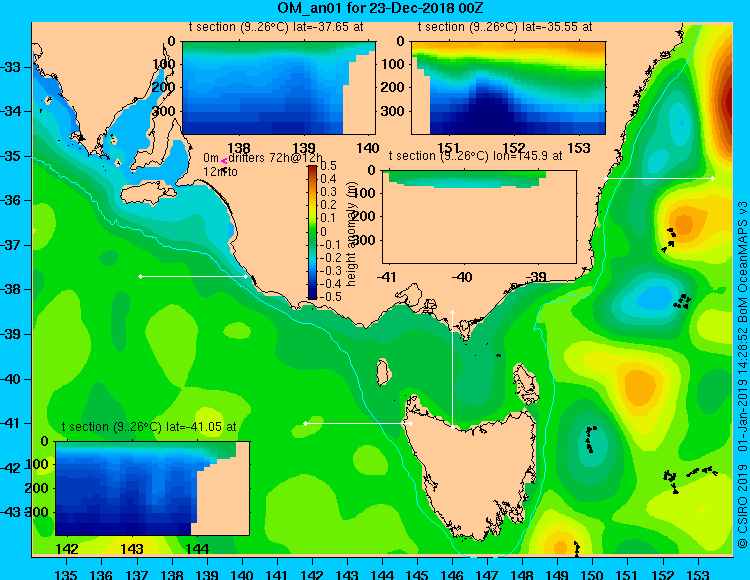
Task: Click the '0.5' color bar label
Action: (328, 166)
